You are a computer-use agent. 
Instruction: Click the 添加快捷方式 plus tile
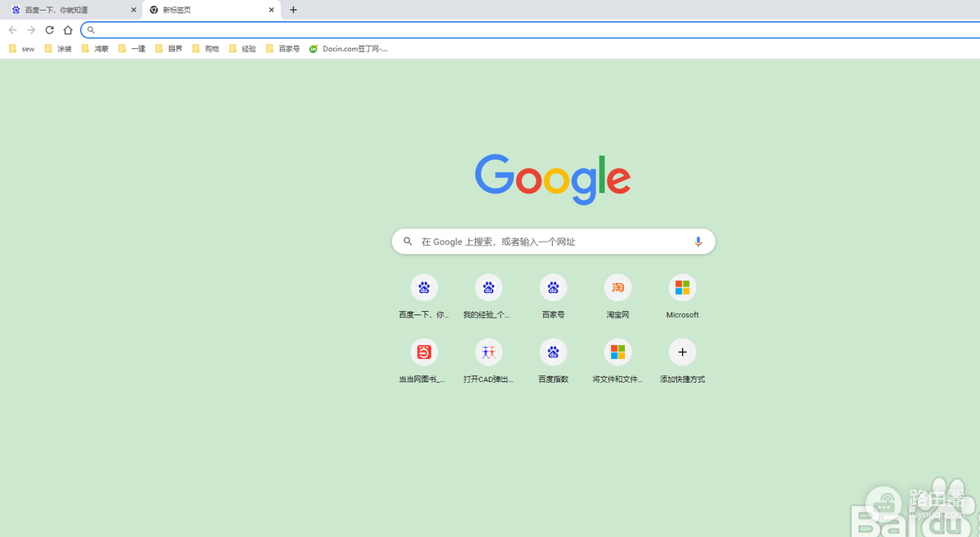(x=683, y=361)
